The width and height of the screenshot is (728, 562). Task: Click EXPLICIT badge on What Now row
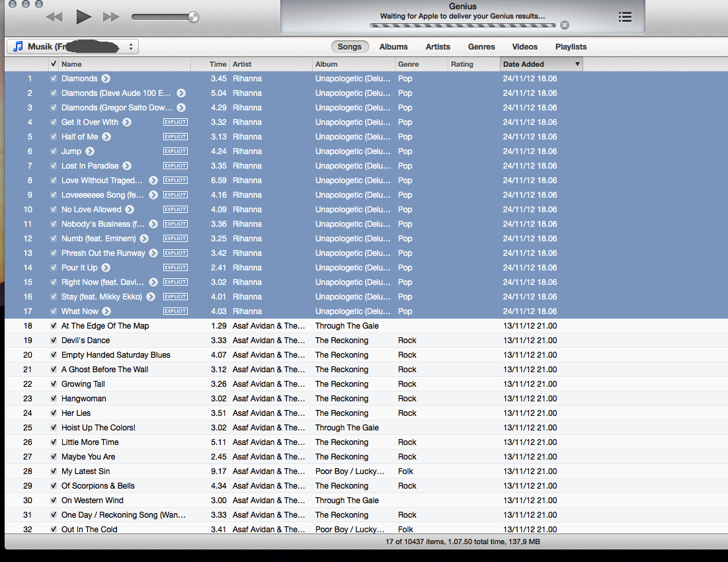[x=175, y=311]
